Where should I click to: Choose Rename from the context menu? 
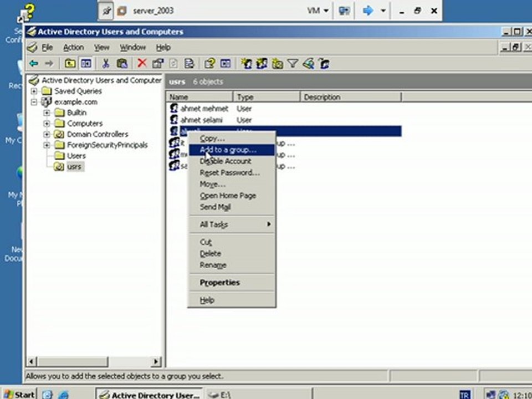pos(232,265)
